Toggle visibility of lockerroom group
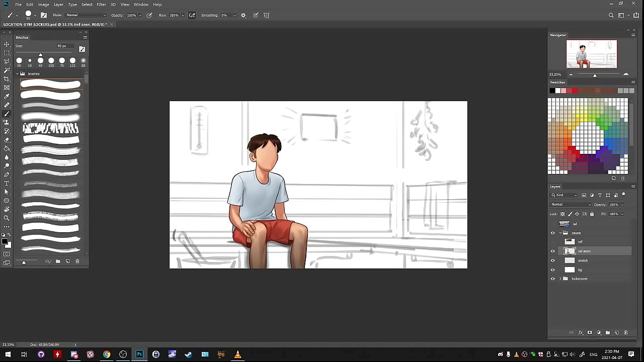The height and width of the screenshot is (362, 644). coord(552,279)
